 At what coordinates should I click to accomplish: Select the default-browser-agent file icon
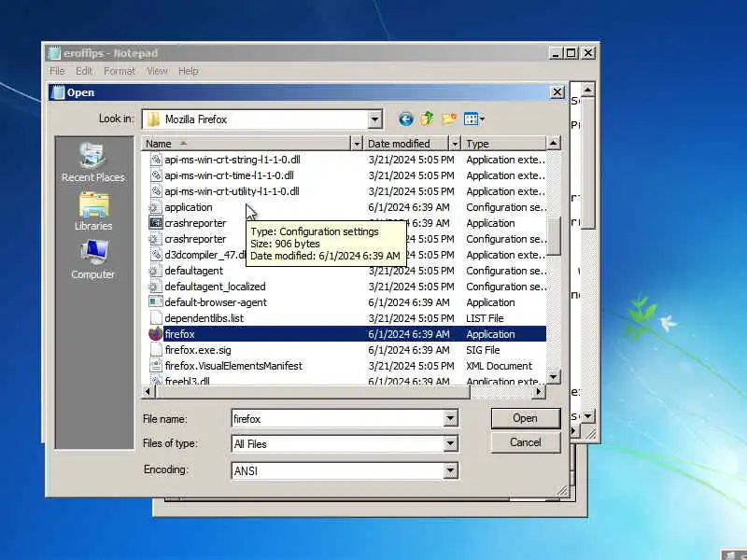155,302
